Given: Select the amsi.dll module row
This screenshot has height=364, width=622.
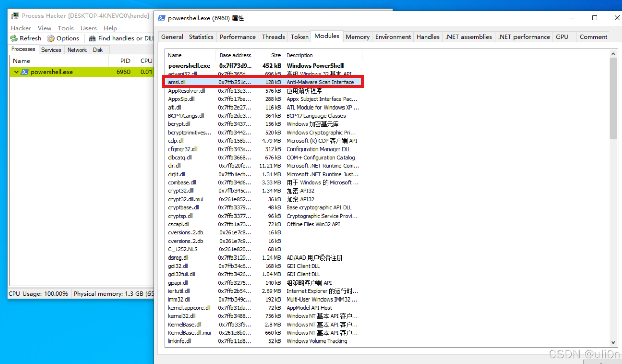Looking at the screenshot, I should tap(263, 82).
